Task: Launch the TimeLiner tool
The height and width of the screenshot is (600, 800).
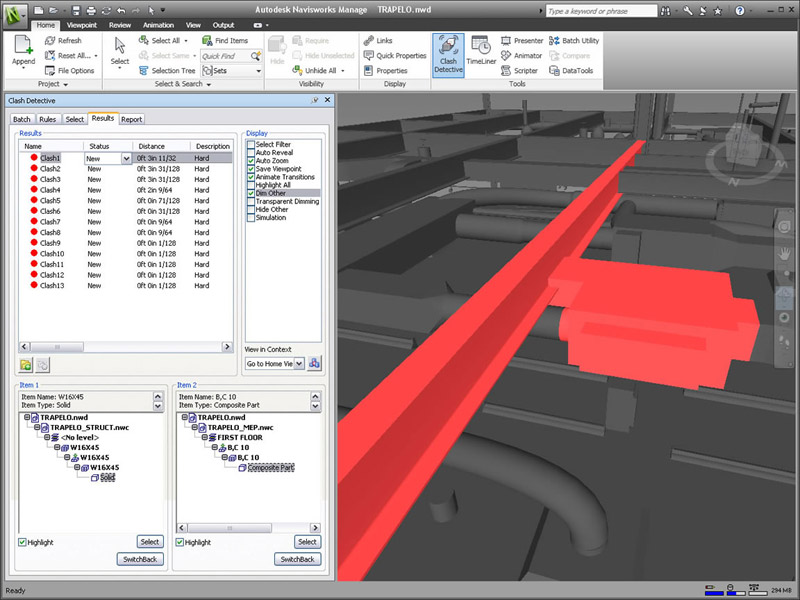Action: pyautogui.click(x=481, y=53)
